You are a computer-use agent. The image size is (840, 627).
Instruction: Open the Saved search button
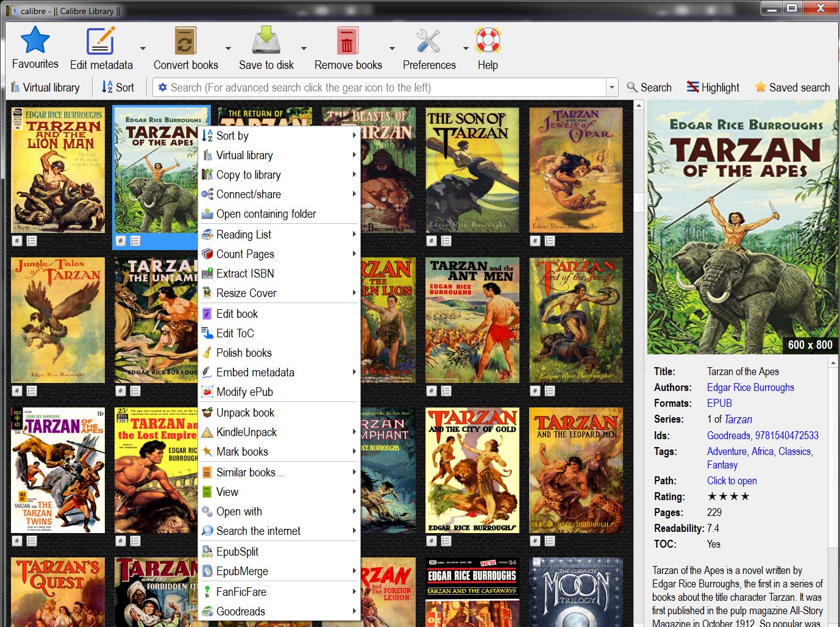[x=792, y=87]
